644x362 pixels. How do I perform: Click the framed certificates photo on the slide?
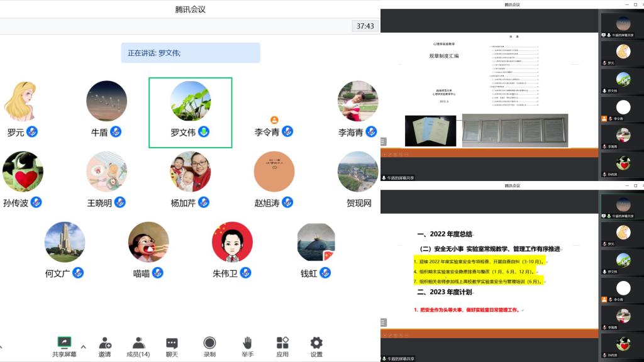click(514, 130)
